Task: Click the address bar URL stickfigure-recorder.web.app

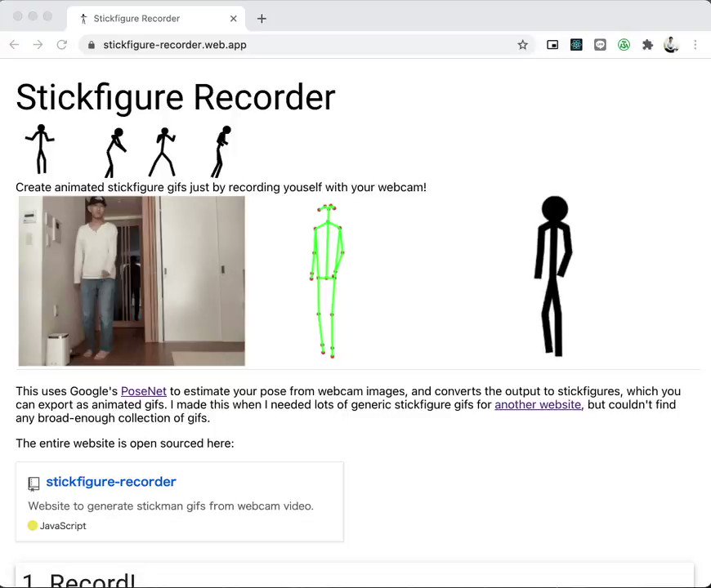Action: 175,45
